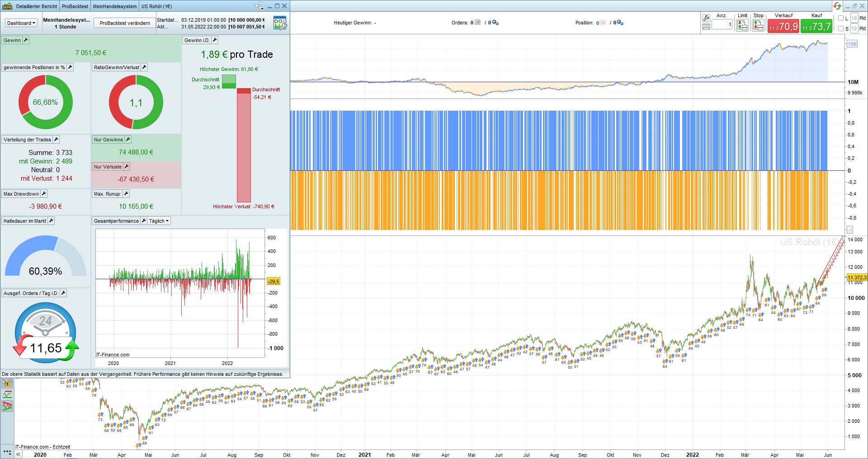Image resolution: width=868 pixels, height=459 pixels.
Task: Click the ProBacktest verändern button
Action: 125,23
